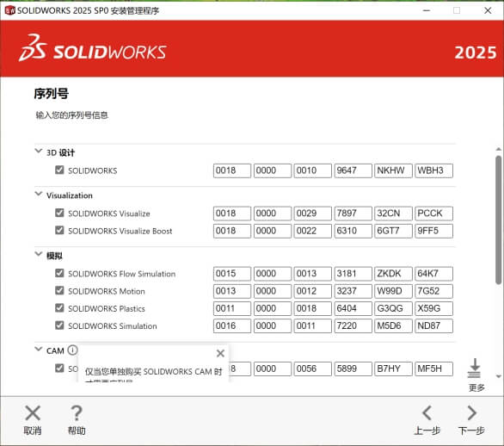Toggle the checkbox under the CAM section

59,369
